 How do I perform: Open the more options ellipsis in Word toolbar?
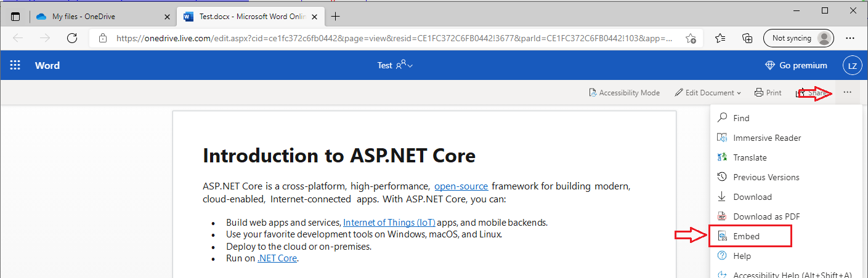848,92
